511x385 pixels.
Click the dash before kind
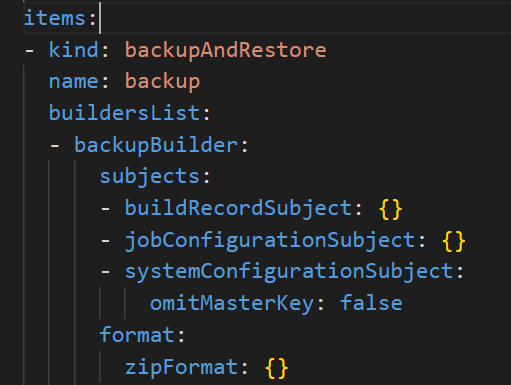tap(29, 51)
